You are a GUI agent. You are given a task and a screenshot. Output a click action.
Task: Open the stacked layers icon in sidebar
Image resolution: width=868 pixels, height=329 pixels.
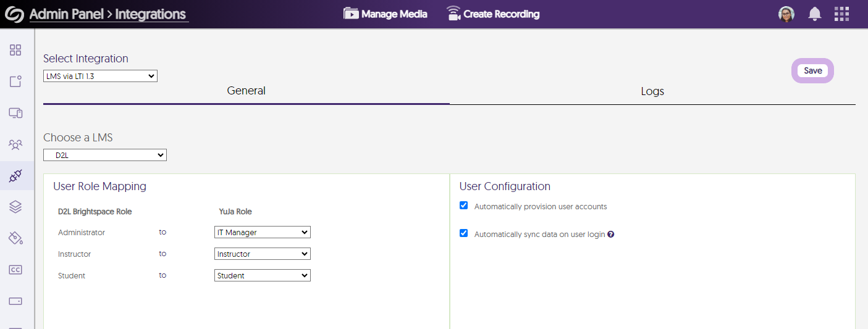pos(15,207)
